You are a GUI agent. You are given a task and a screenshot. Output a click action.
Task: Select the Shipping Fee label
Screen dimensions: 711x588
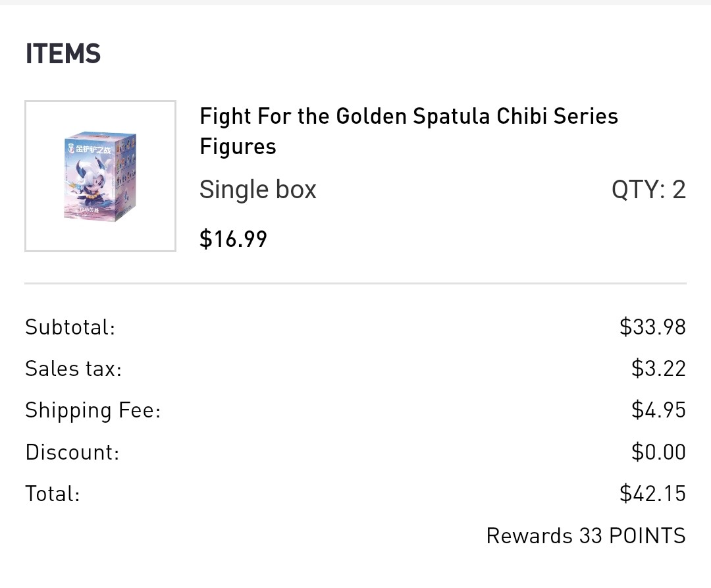pyautogui.click(x=93, y=410)
